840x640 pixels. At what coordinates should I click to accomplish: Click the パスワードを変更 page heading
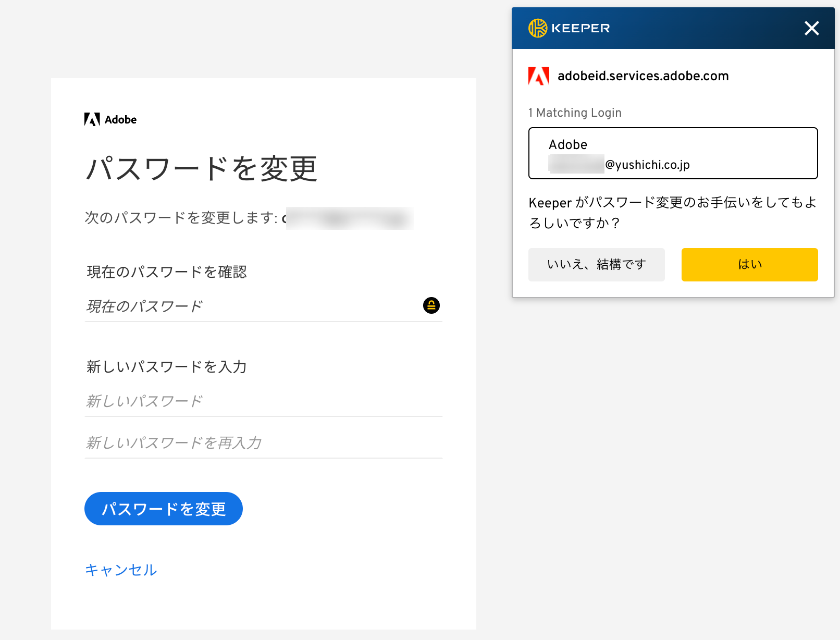tap(201, 169)
